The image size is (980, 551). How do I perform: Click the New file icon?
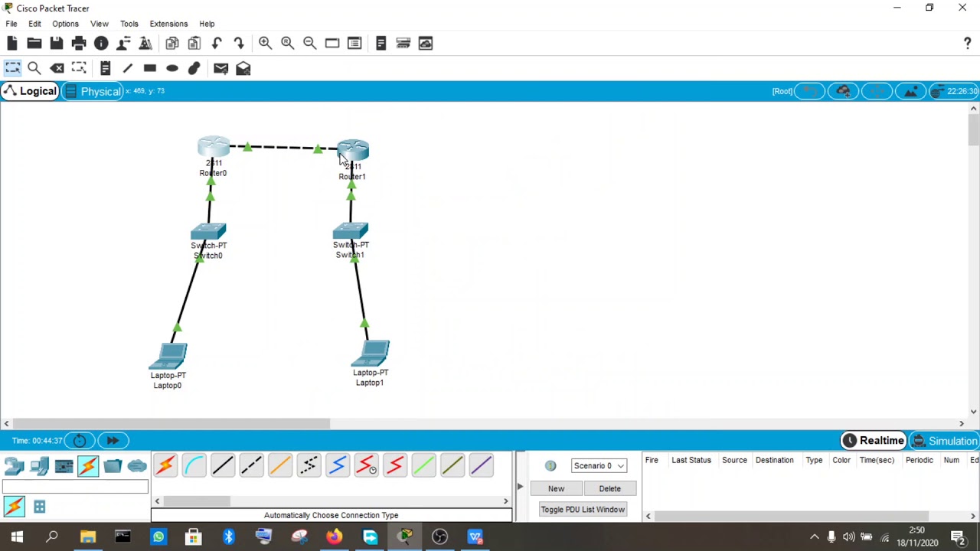point(12,44)
